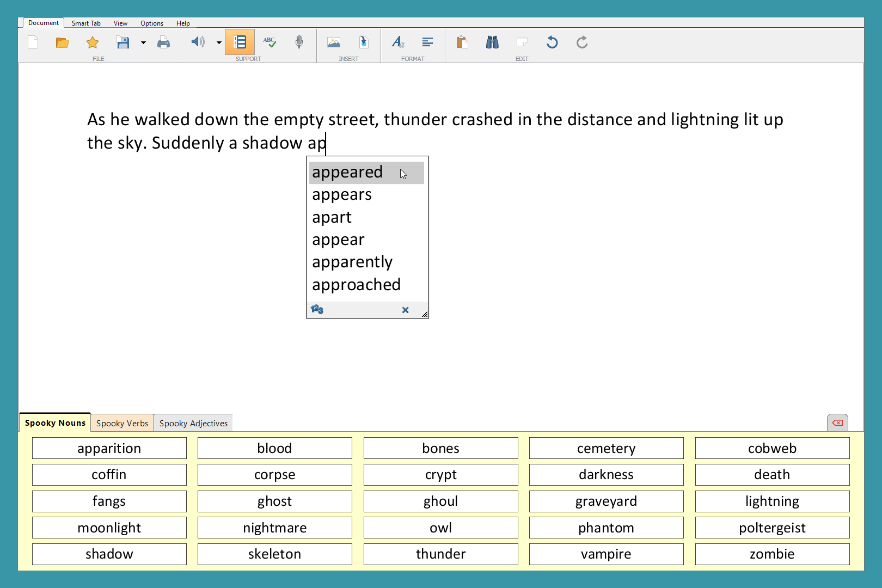The image size is (882, 588).
Task: Insert the word 'owl'
Action: (440, 528)
